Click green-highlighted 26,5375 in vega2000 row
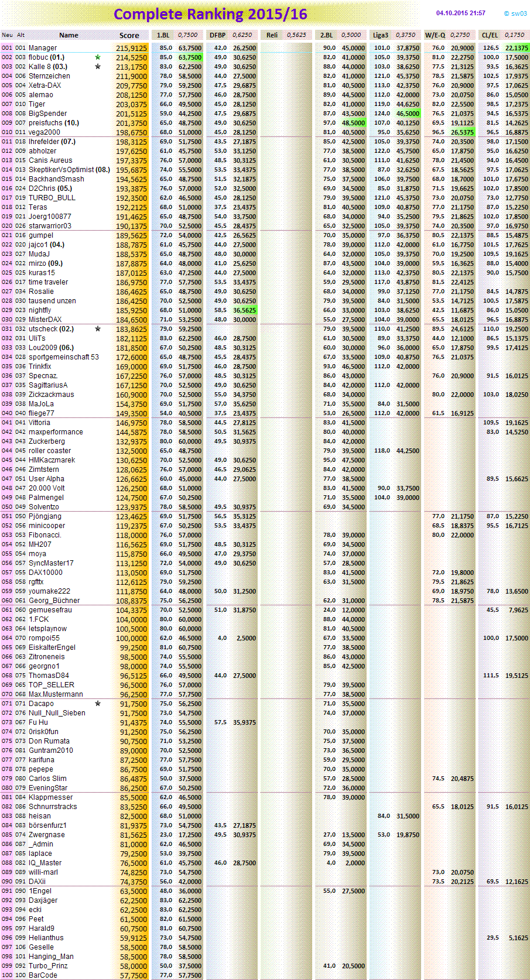Screen dimensions: 530x980 click(x=462, y=132)
